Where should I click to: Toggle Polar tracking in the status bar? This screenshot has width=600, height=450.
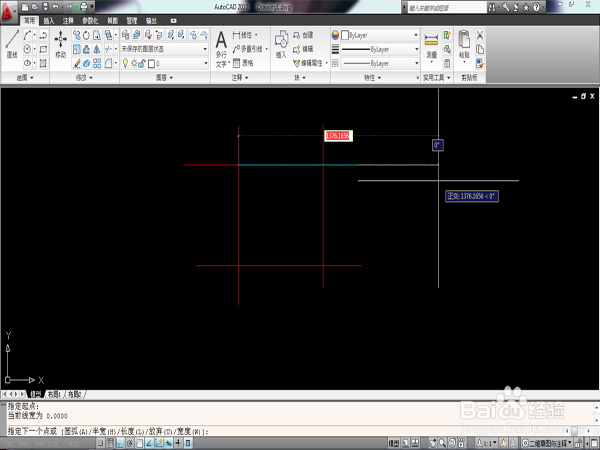point(130,443)
